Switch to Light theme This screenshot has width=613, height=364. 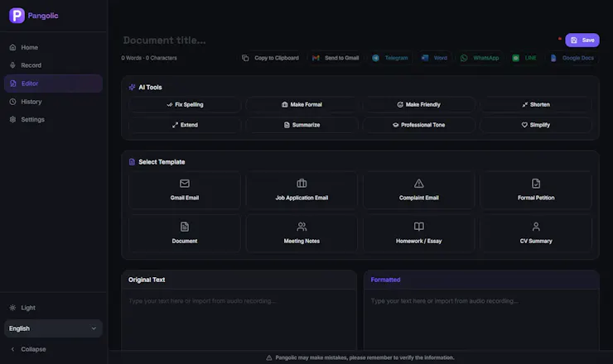[x=53, y=308]
